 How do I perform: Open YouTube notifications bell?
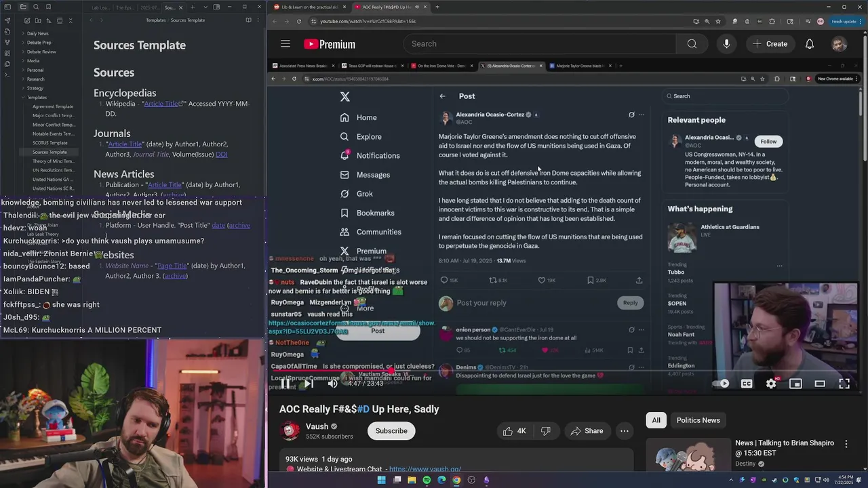(810, 44)
